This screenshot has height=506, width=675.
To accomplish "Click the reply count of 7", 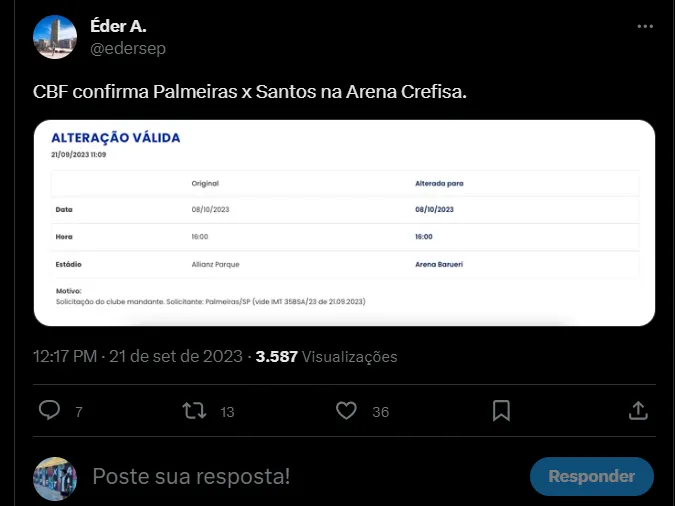I will tap(78, 412).
